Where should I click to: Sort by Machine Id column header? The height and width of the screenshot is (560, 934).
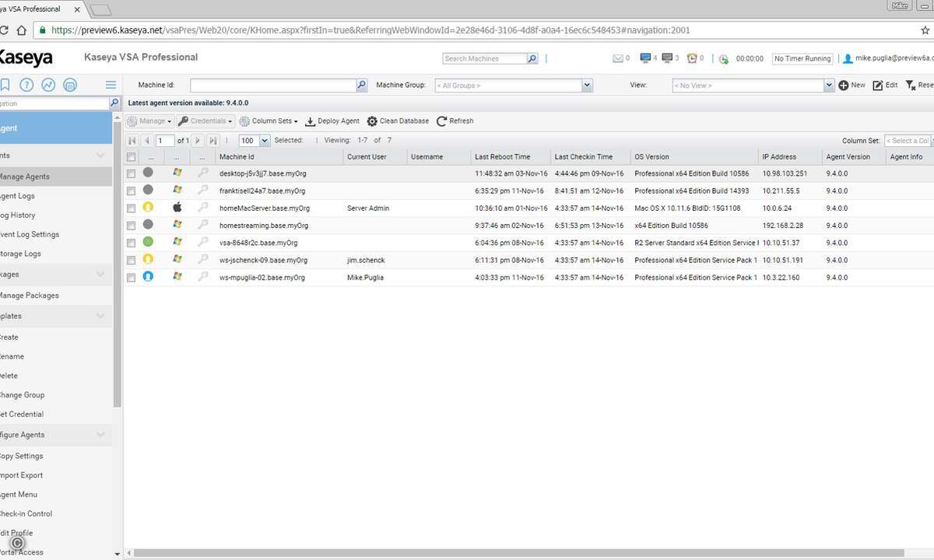[279, 157]
